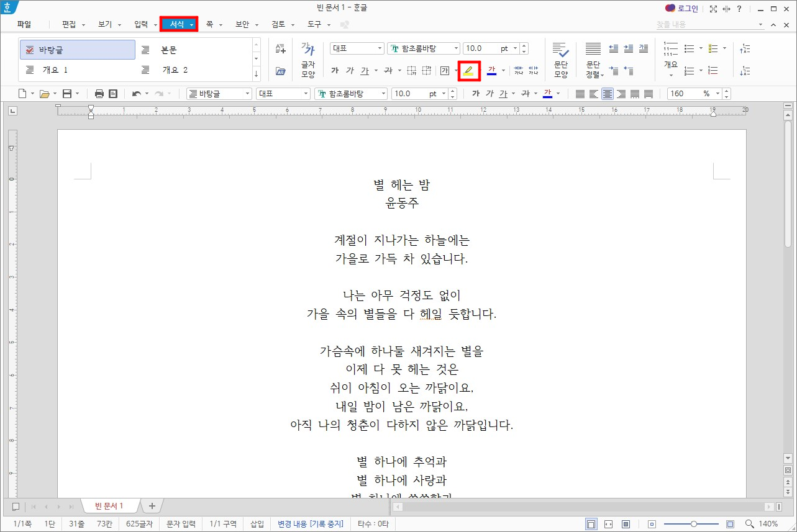
Task: Click the add new style icon beside style list
Action: [280, 48]
